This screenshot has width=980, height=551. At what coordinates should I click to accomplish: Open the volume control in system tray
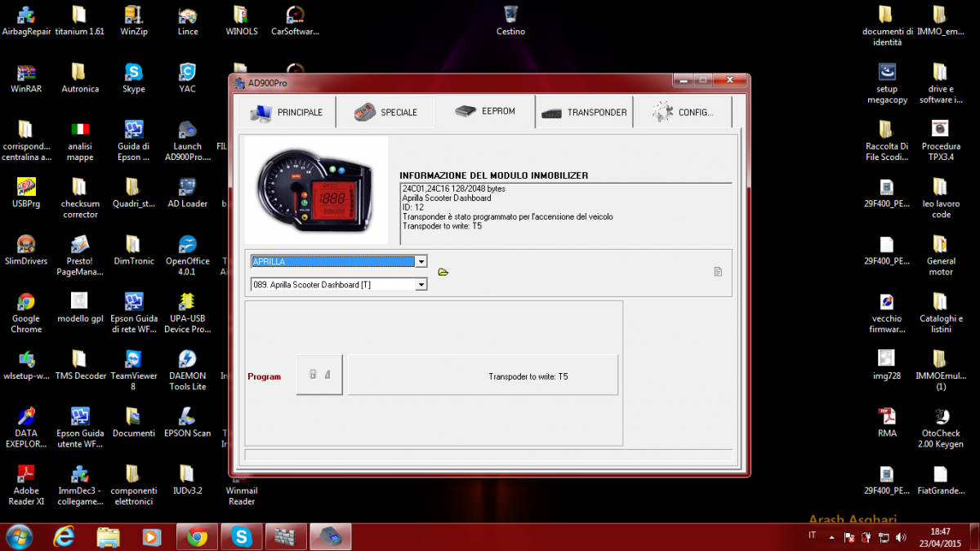pos(902,538)
